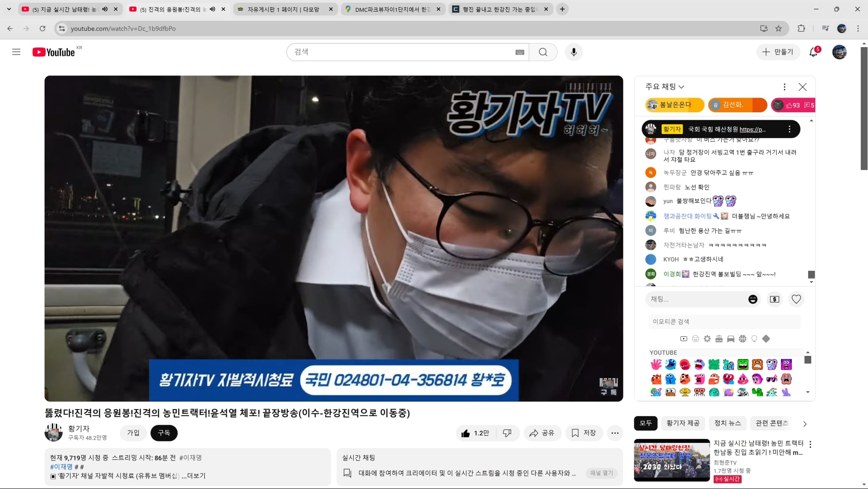Close the live chat panel

click(x=802, y=87)
